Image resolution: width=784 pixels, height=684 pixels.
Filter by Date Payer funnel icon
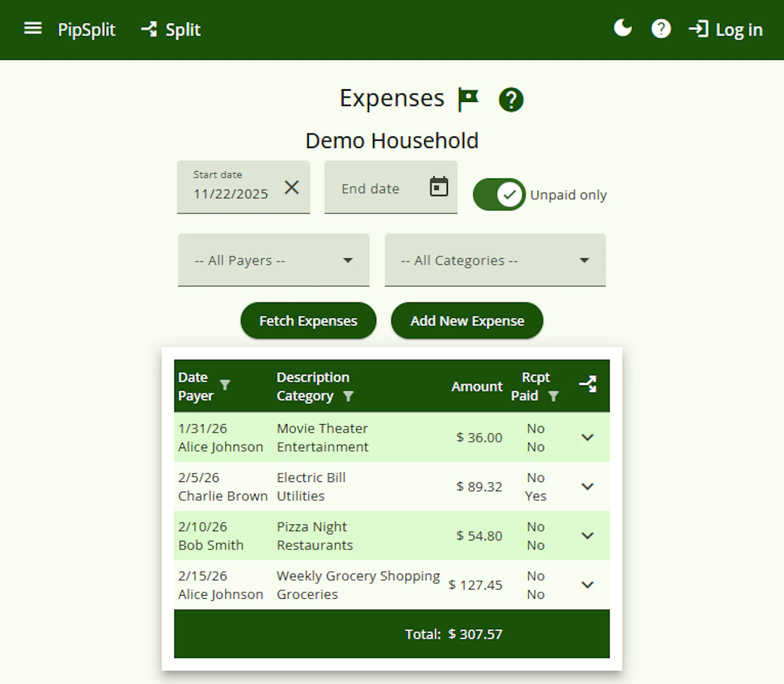click(225, 385)
